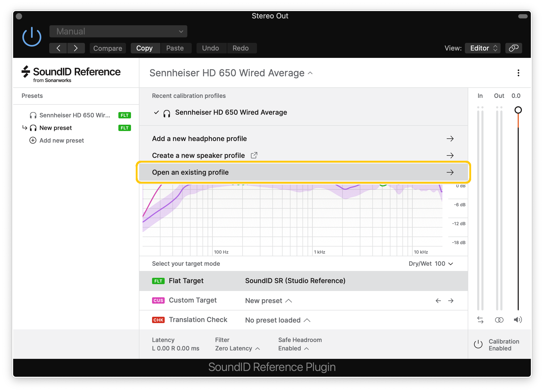Toggle the Calibration Enabled power button

click(x=478, y=345)
